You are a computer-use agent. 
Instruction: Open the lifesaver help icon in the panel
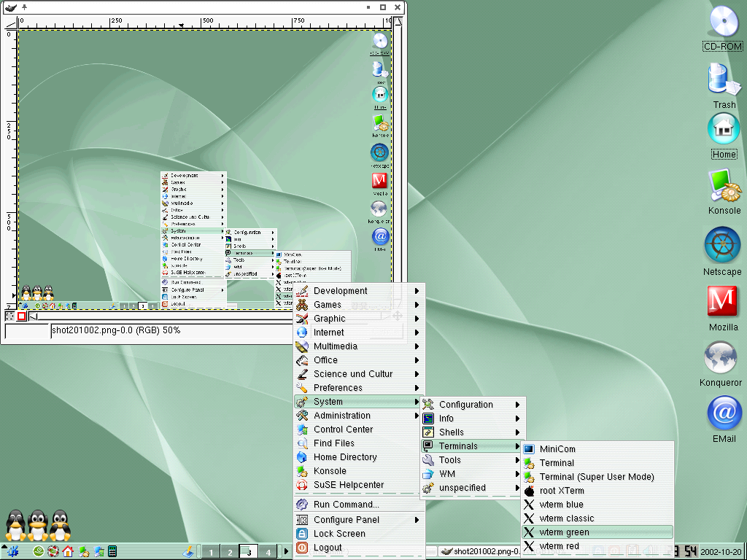(53, 552)
